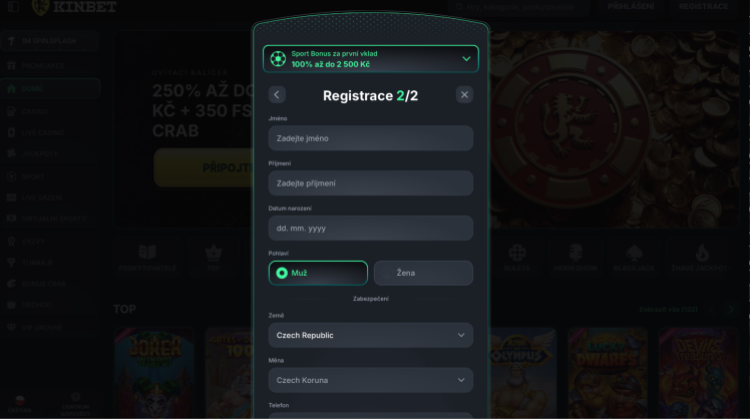
Task: Open the Měna currency dropdown
Action: [x=371, y=380]
